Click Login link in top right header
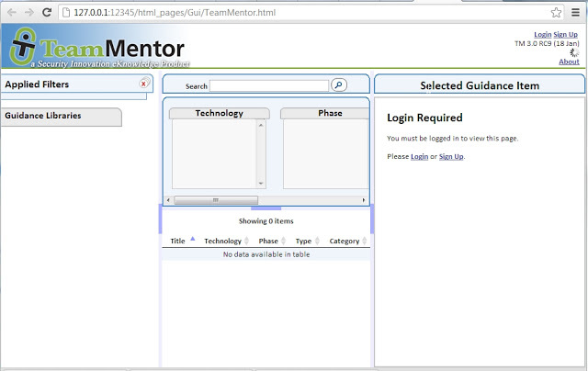This screenshot has width=588, height=371. (542, 34)
